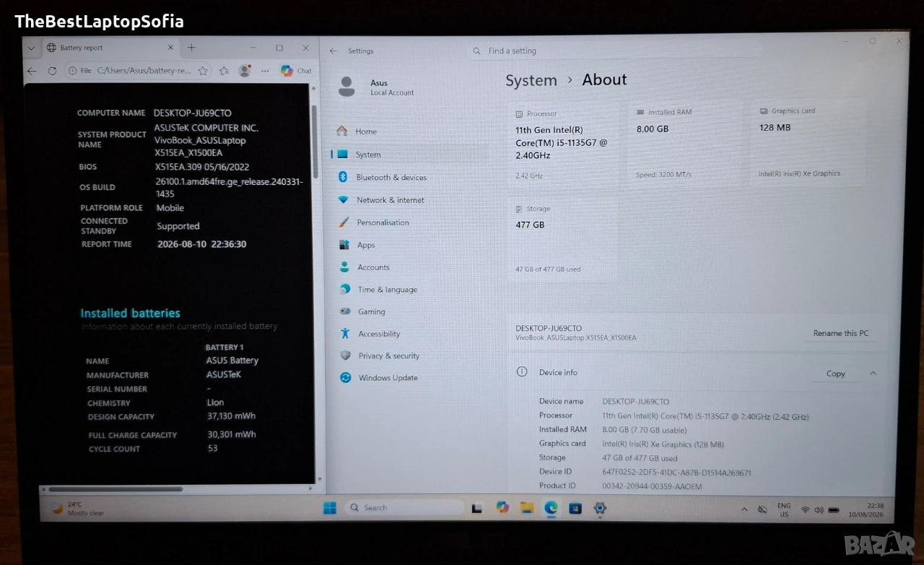
Task: Select the 37,130 mWh design capacity value
Action: coord(231,416)
